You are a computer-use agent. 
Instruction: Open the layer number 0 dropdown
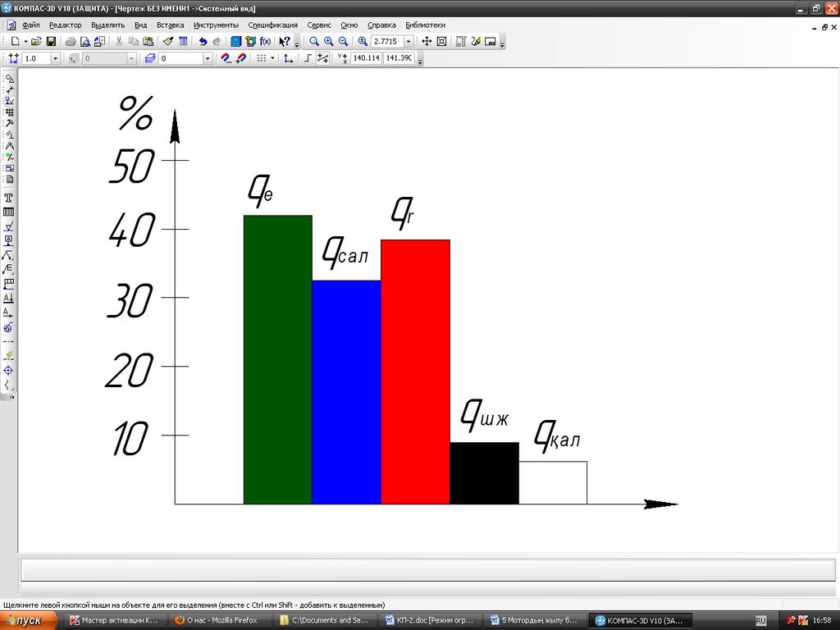tap(208, 58)
